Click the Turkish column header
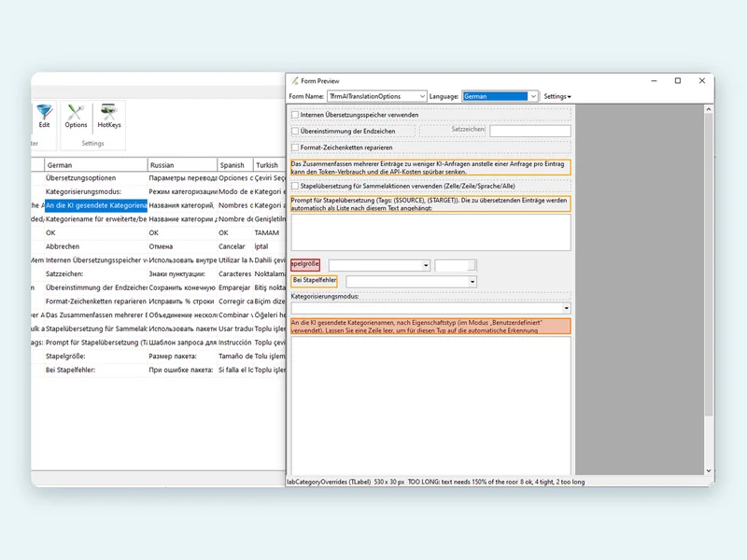The image size is (747, 560). click(x=269, y=165)
